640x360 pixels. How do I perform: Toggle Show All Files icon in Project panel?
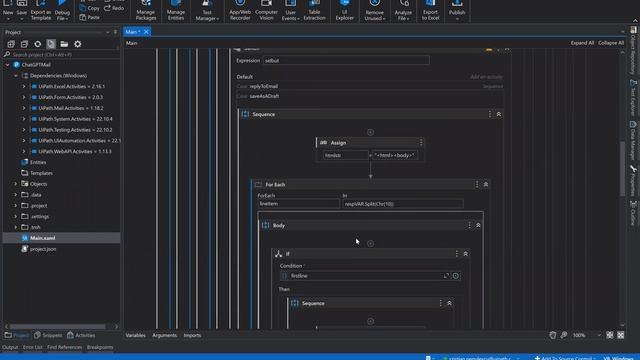coord(51,44)
